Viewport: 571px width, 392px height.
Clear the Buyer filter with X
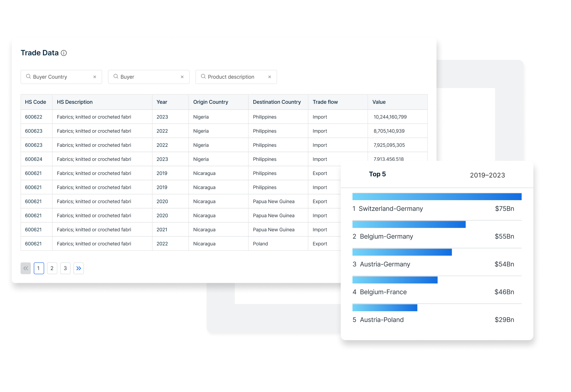pyautogui.click(x=182, y=77)
